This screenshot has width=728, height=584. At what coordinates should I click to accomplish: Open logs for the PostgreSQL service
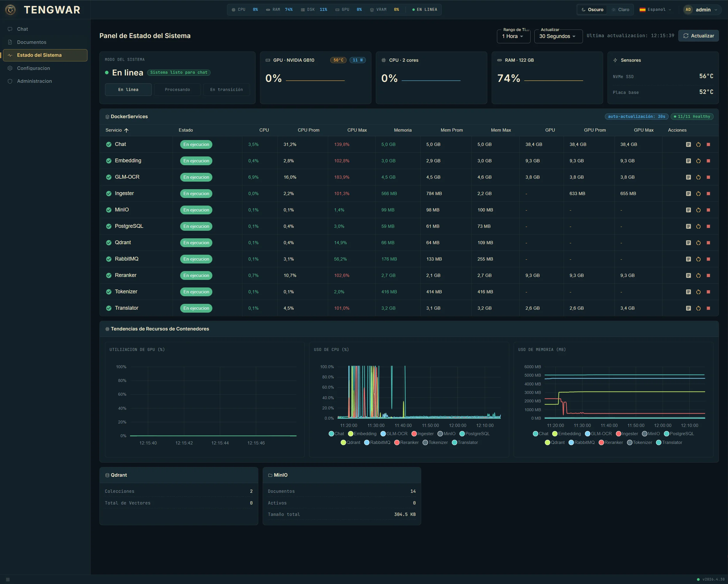[688, 226]
